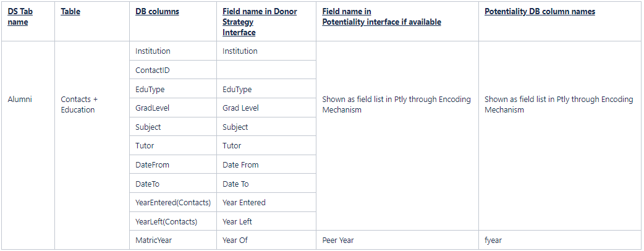Click the 'Year Left' field name cell
The width and height of the screenshot is (644, 251).
pyautogui.click(x=237, y=222)
